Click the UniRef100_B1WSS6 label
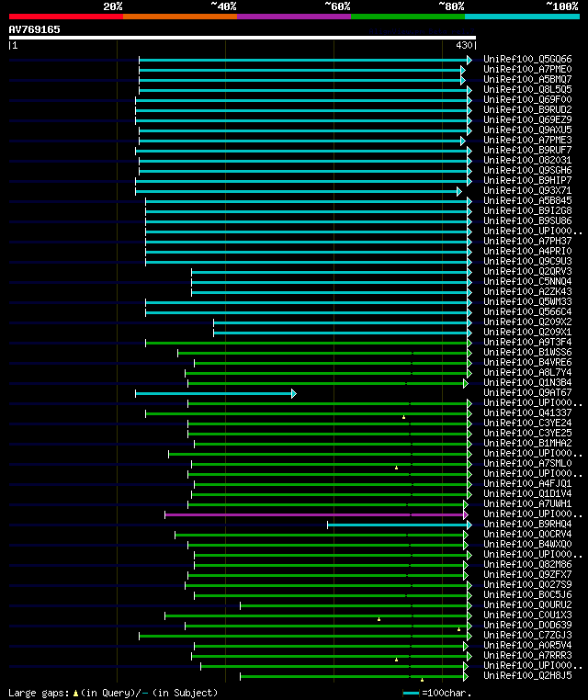Screen dimensions: 588x700 [527, 352]
